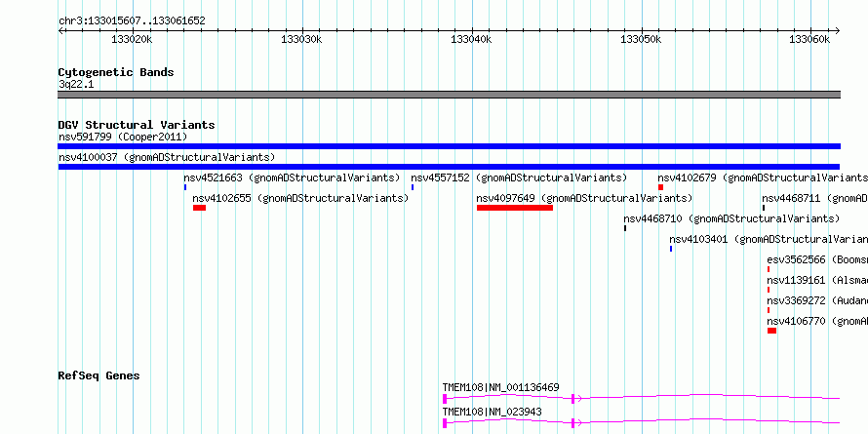Click the esv3562566 variant label

point(817,259)
